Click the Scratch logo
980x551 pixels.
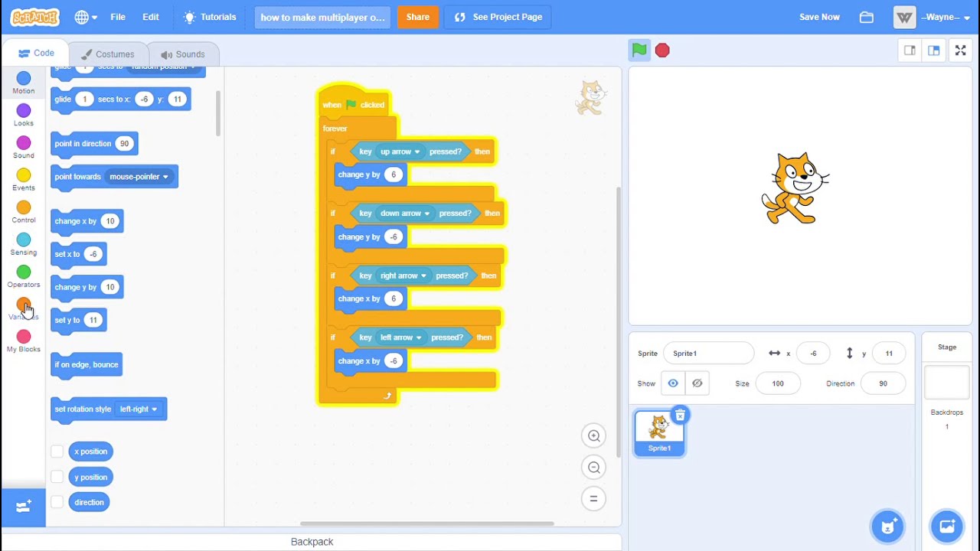coord(35,17)
